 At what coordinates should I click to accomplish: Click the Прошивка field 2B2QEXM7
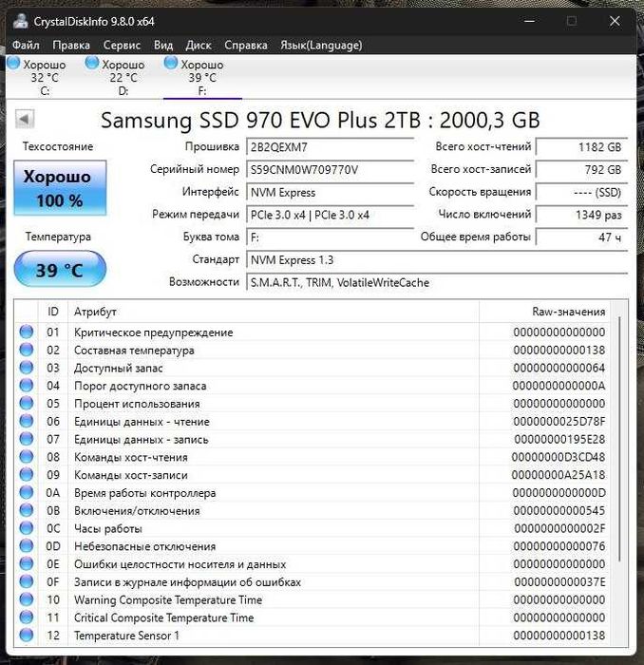[x=330, y=147]
